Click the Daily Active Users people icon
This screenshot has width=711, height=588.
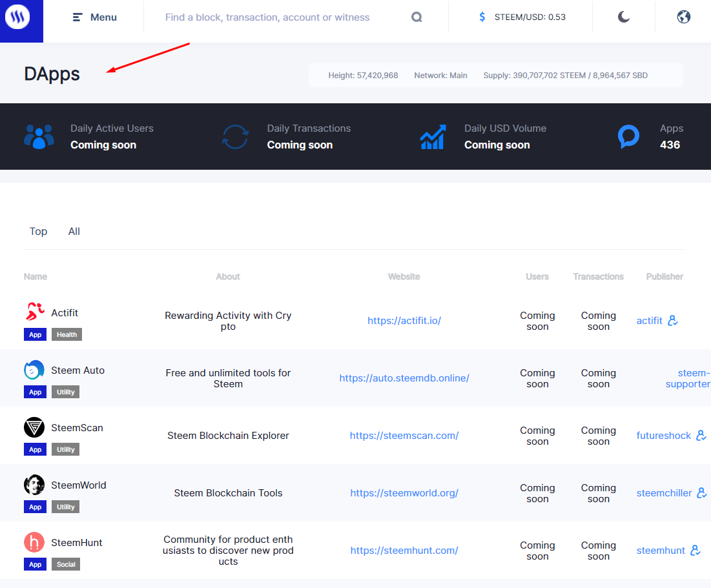click(x=39, y=136)
